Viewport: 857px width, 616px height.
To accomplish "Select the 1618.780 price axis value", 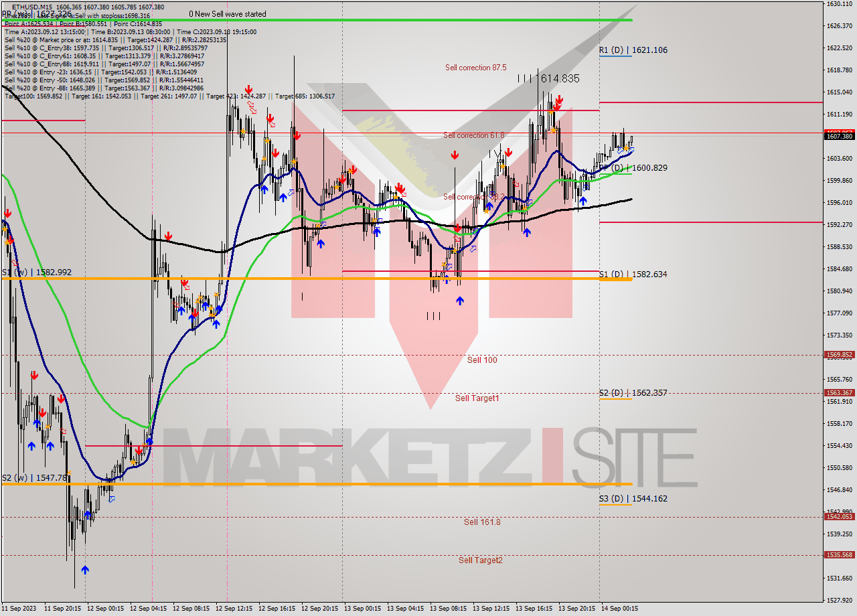I will (840, 70).
